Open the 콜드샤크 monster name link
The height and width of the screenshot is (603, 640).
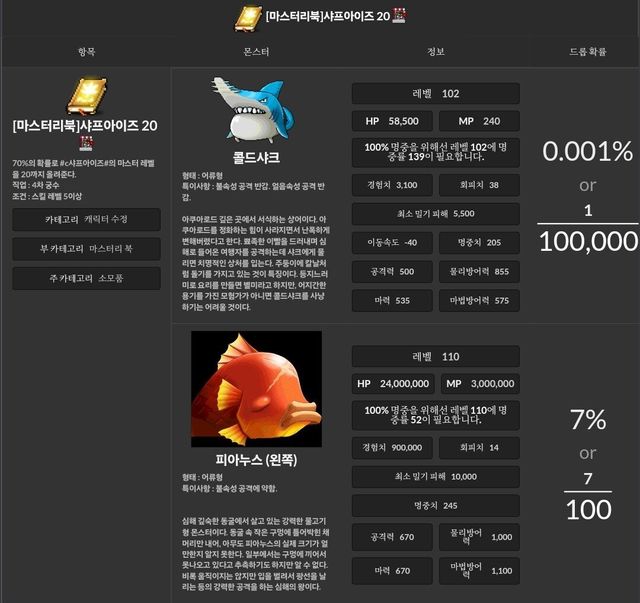click(256, 158)
